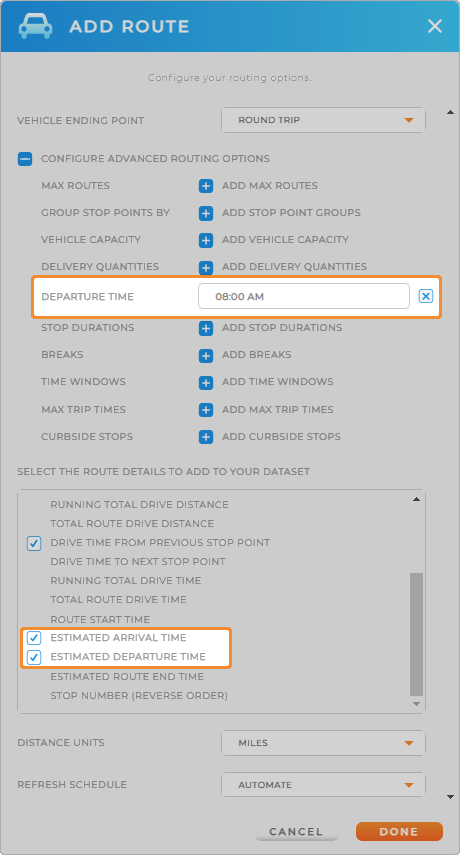
Task: Click the 08:00 AM departure time field
Action: [x=304, y=296]
